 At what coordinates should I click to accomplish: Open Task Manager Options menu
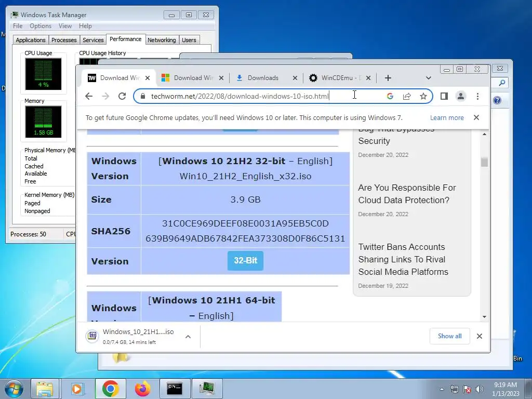click(41, 26)
